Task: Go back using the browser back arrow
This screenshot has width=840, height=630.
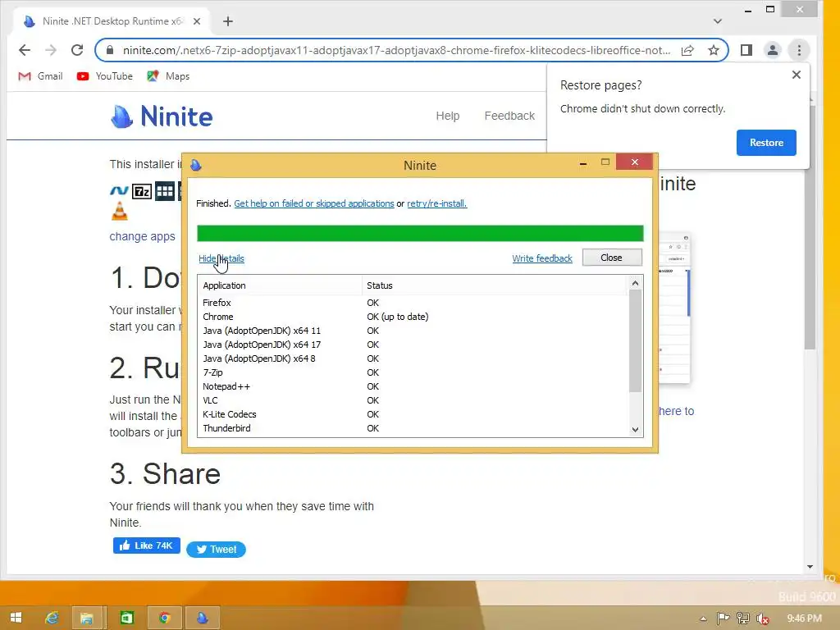Action: pos(25,50)
